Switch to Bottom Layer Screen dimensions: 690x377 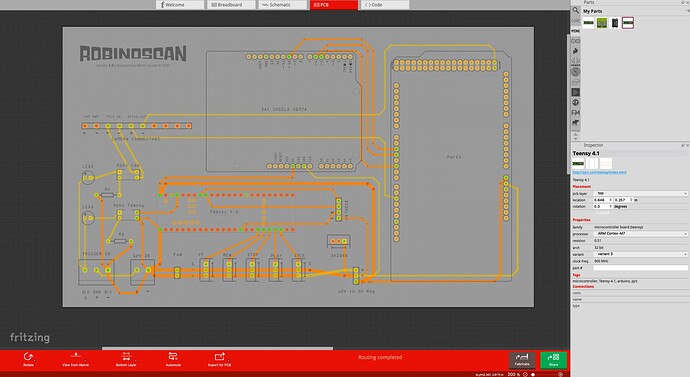click(x=126, y=359)
